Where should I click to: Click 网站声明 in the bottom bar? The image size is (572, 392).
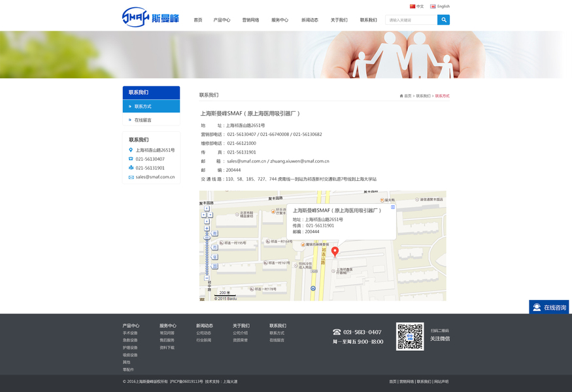coord(441,382)
